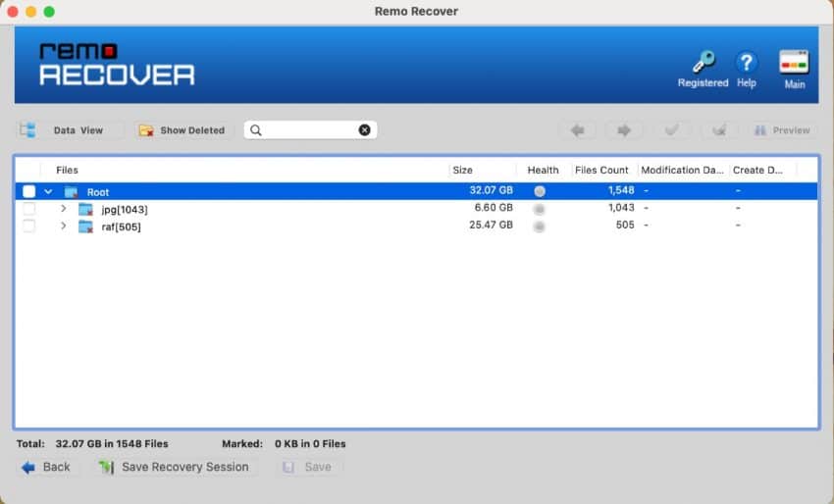
Task: Clear the search field with the X icon
Action: pos(364,130)
